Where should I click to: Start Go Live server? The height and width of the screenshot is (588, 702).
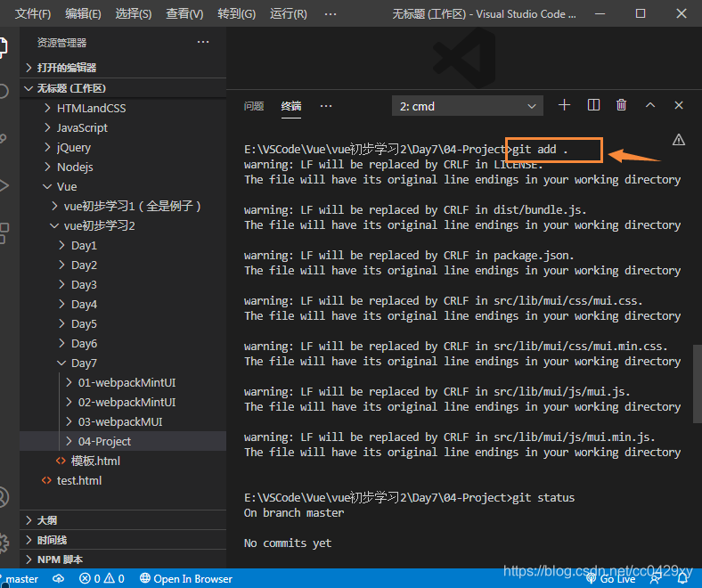point(610,579)
